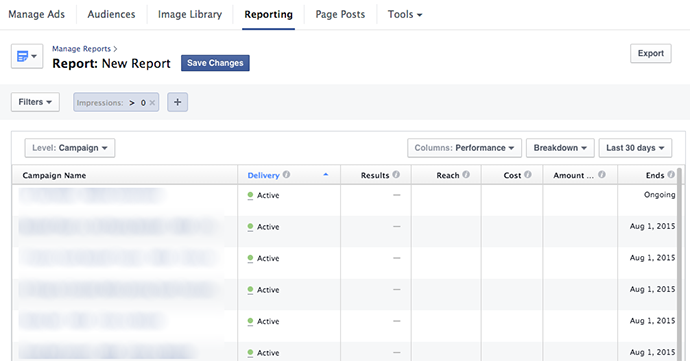The width and height of the screenshot is (690, 361).
Task: Click the Delivery sort arrow indicator
Action: pyautogui.click(x=326, y=175)
